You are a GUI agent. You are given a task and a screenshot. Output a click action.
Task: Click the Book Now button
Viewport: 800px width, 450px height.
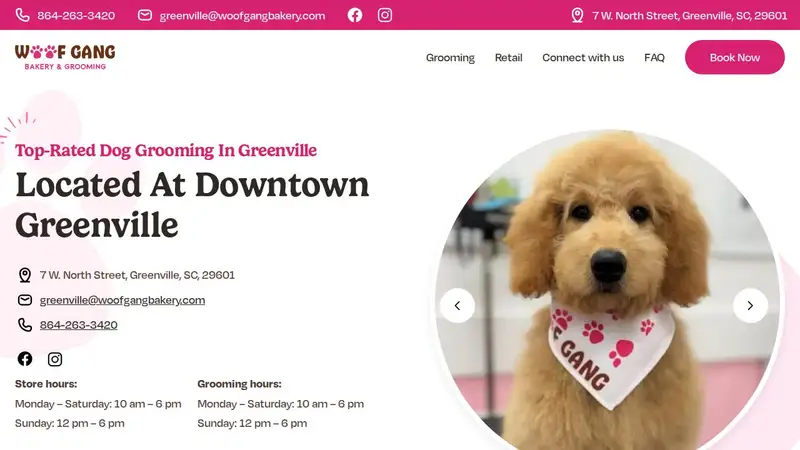(735, 57)
